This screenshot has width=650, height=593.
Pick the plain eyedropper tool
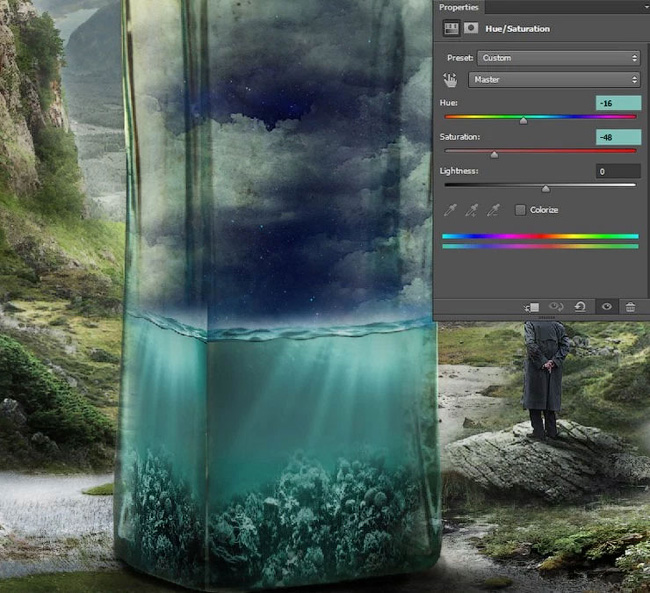click(450, 210)
